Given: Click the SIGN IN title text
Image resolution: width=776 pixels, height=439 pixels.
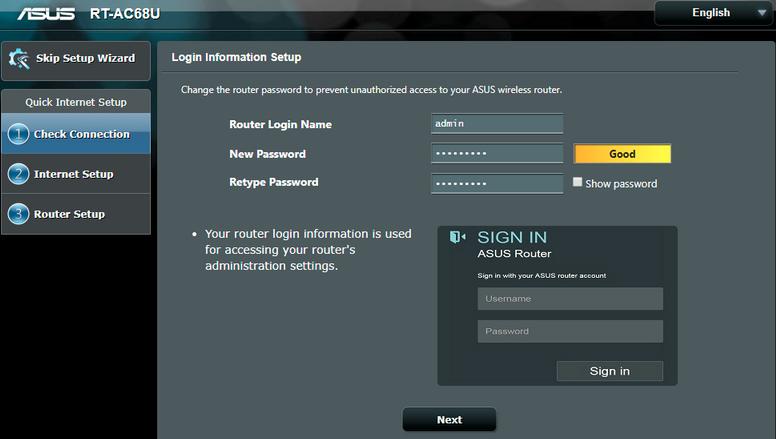Looking at the screenshot, I should pyautogui.click(x=512, y=238).
